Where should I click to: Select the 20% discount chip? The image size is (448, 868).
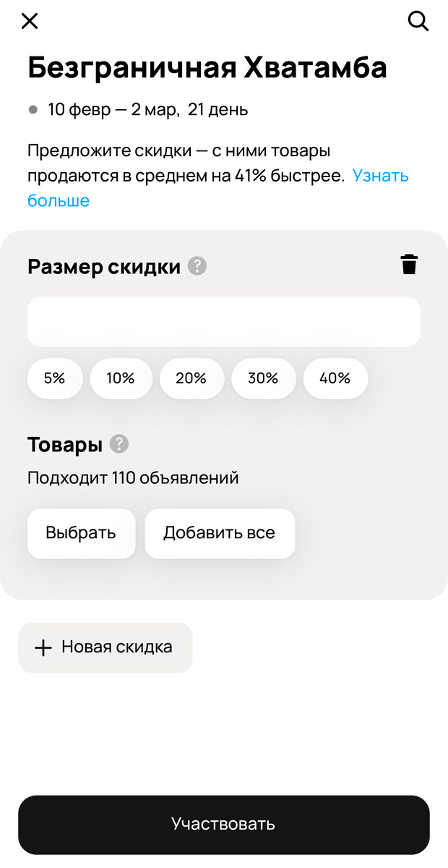[x=191, y=378]
